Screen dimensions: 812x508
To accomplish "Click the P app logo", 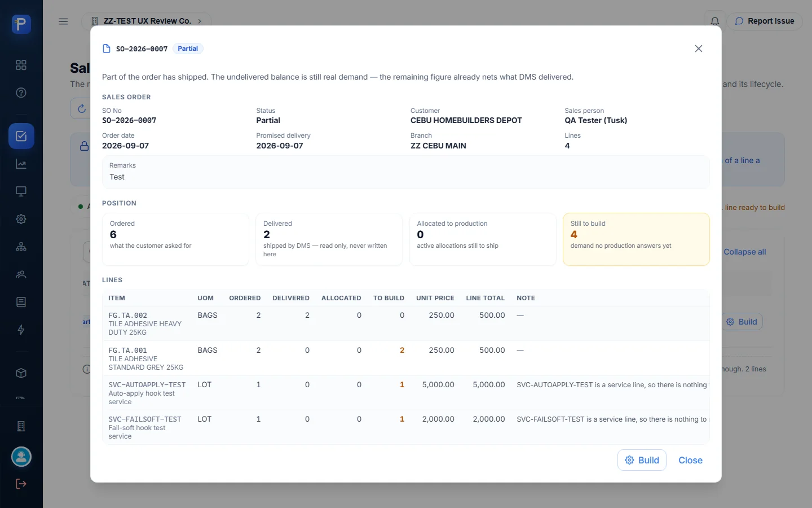I will (x=21, y=24).
